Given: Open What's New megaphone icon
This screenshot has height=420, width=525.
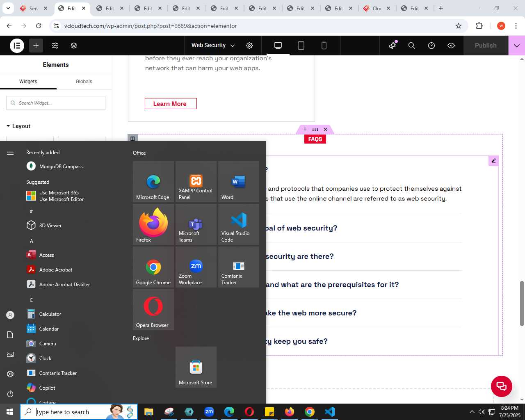Looking at the screenshot, I should click(393, 45).
